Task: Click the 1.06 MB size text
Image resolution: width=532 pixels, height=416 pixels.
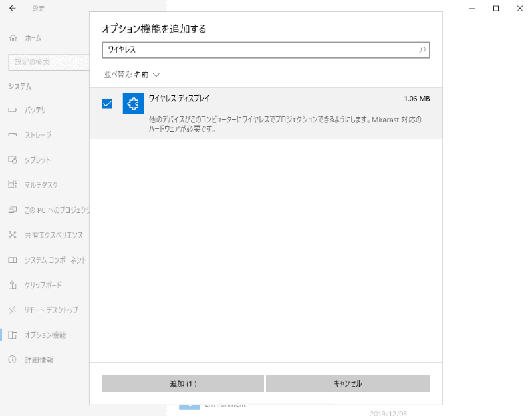Action: click(417, 99)
